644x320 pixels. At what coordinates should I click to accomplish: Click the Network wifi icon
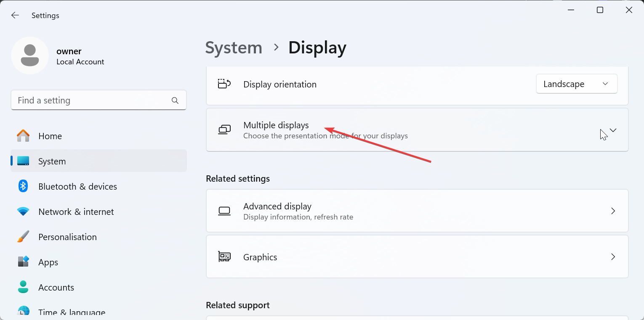click(x=23, y=212)
